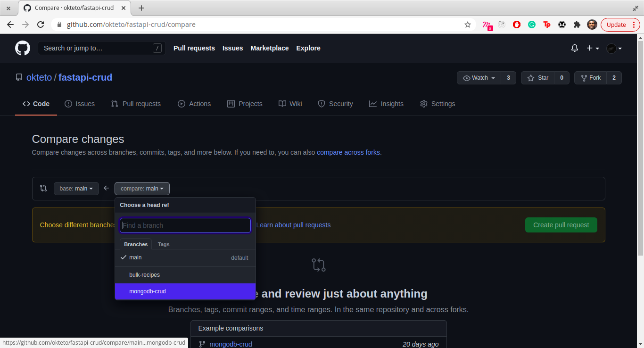The image size is (644, 348).
Task: Open Marketplace in the top navigation
Action: tap(270, 48)
